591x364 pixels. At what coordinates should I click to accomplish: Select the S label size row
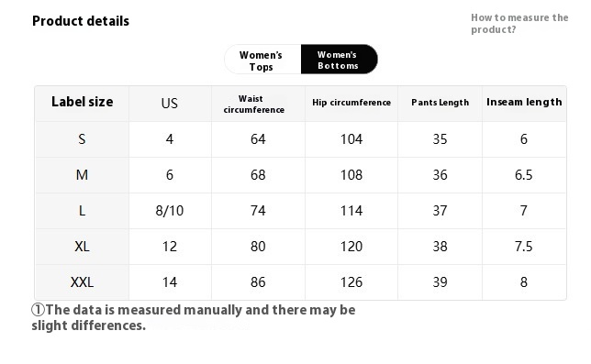coord(300,139)
